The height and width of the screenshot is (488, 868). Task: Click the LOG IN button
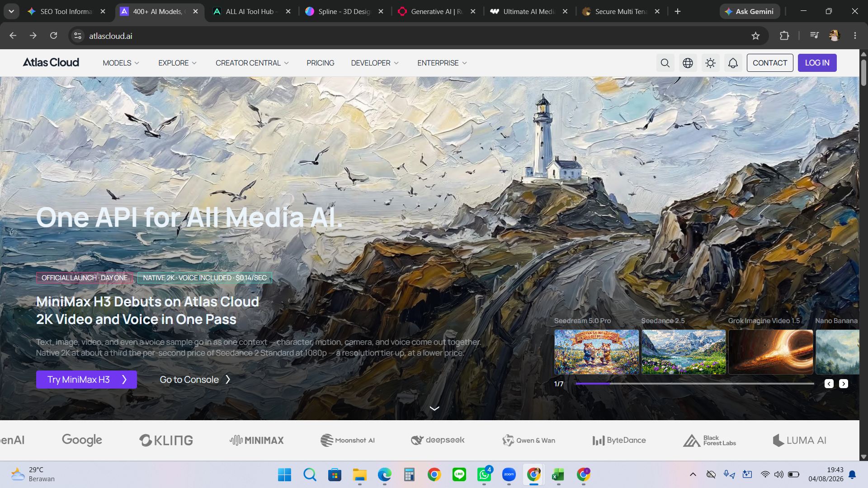click(x=817, y=63)
